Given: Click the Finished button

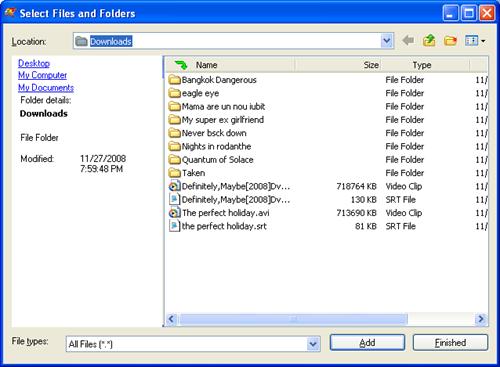Looking at the screenshot, I should point(450,343).
